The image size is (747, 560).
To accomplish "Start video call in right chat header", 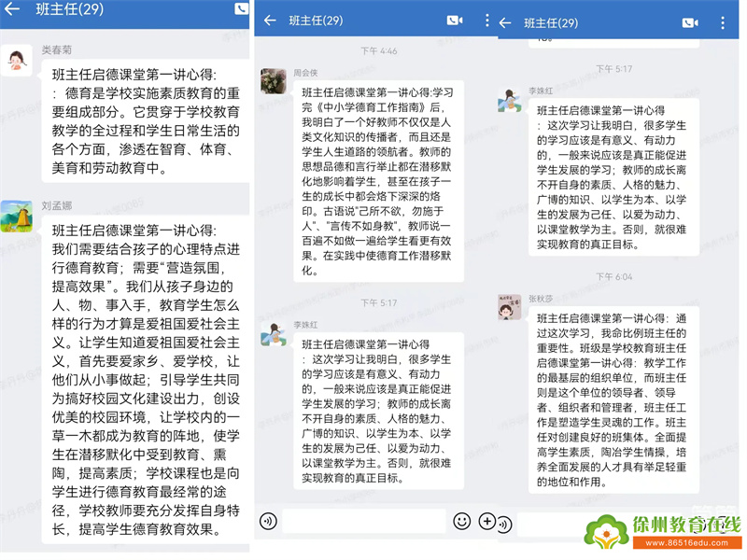I will [x=690, y=22].
